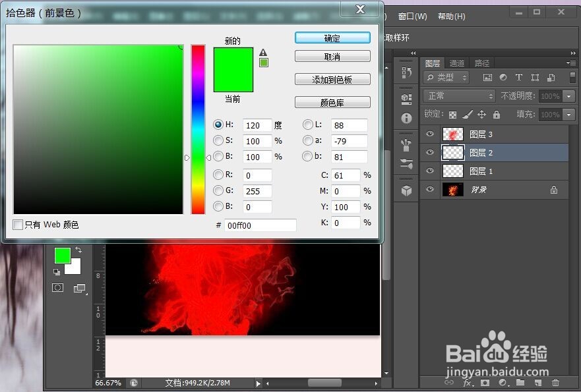Select the 图层 tab
581x392 pixels.
[x=433, y=63]
